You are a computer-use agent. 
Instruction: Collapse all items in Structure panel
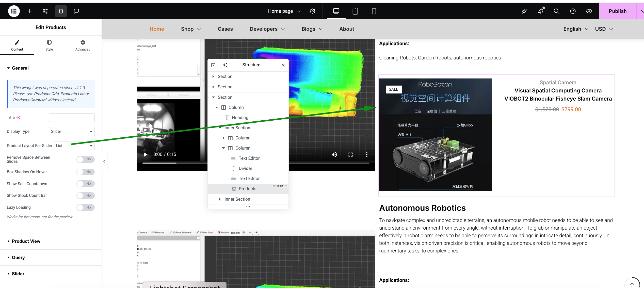coord(213,65)
